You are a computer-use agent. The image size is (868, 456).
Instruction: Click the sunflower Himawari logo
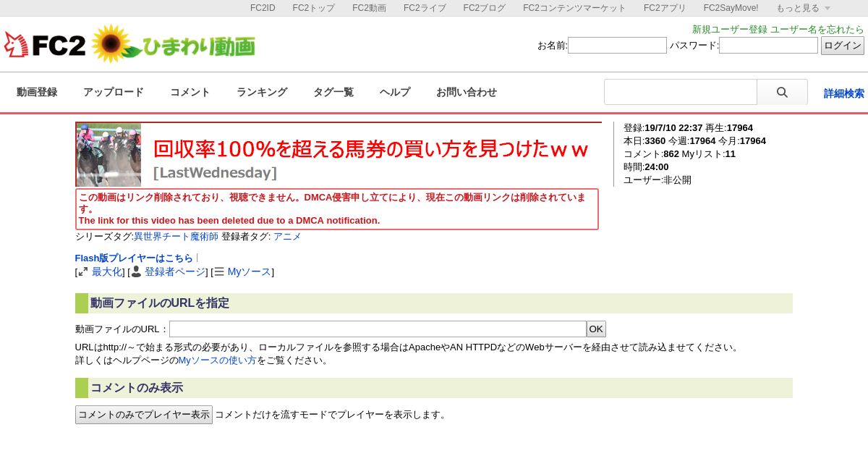(x=174, y=45)
